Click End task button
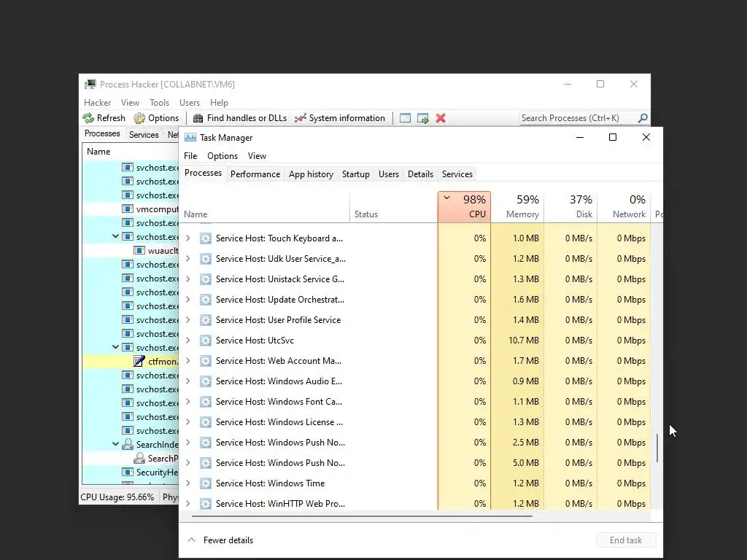Viewport: 747px width, 560px height. click(625, 540)
